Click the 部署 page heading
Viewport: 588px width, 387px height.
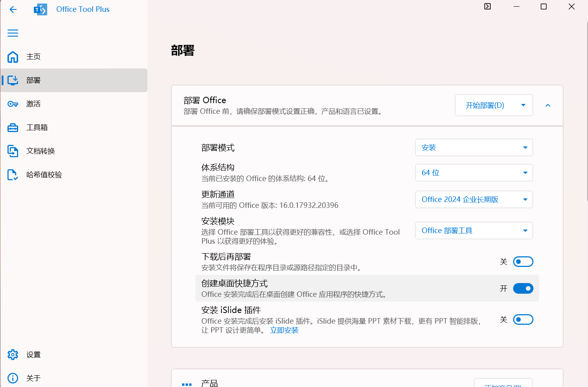coord(183,50)
